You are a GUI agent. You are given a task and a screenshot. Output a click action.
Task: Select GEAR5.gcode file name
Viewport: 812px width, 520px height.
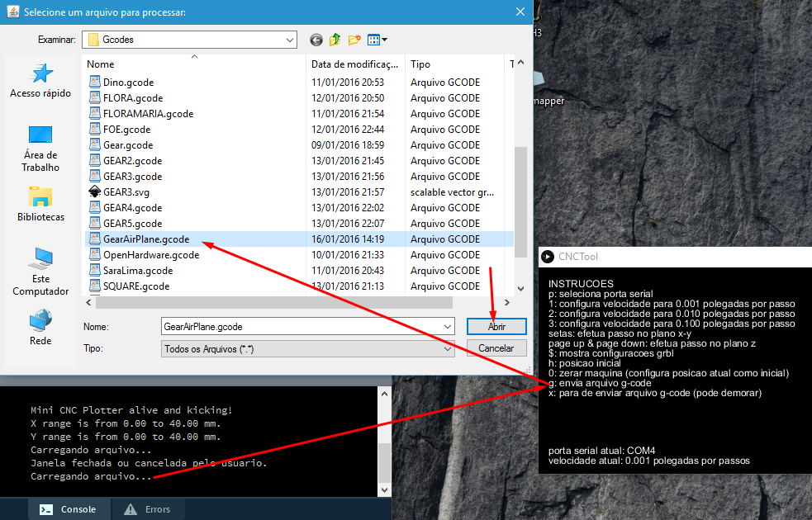coord(132,223)
